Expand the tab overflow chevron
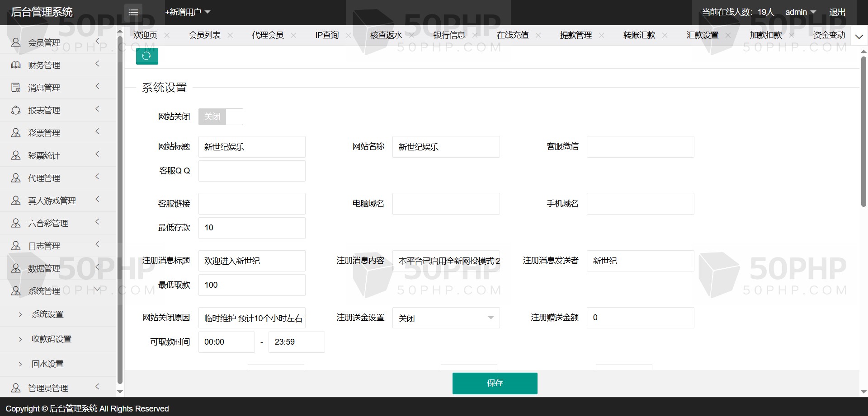 (x=859, y=36)
